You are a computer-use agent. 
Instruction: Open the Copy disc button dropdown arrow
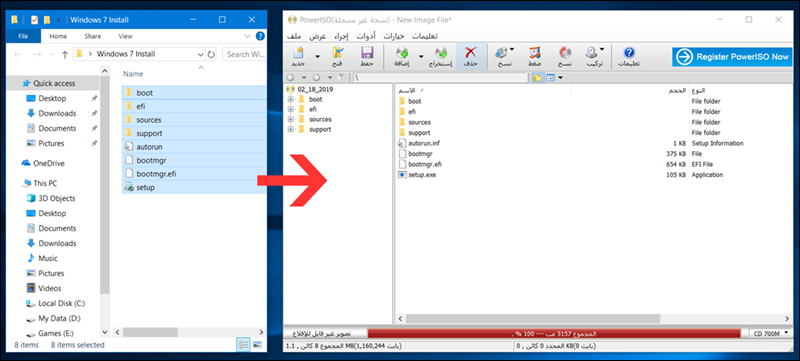[512, 49]
